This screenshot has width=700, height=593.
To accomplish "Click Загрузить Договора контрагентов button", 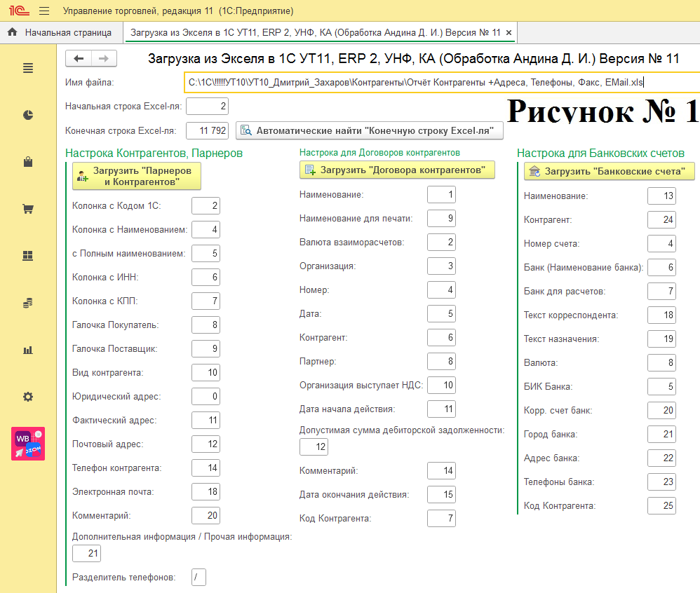I will pyautogui.click(x=397, y=170).
